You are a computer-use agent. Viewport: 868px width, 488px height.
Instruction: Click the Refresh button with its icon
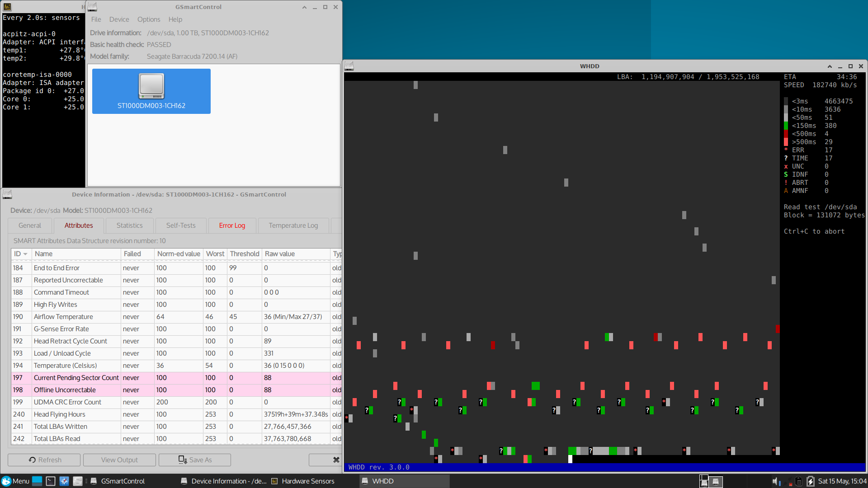click(44, 460)
